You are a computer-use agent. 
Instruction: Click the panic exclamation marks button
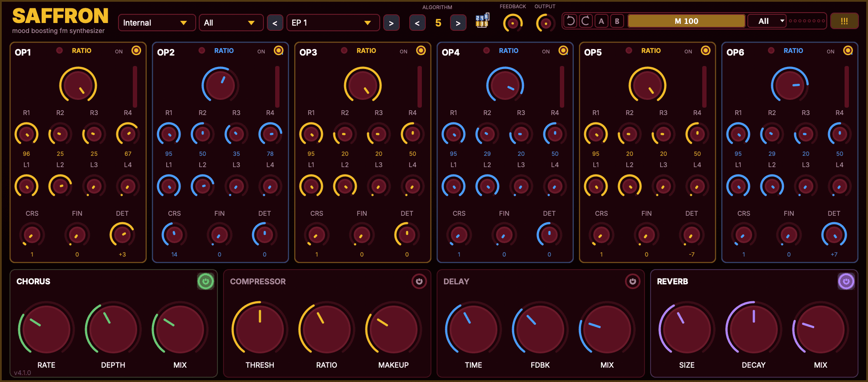click(844, 21)
